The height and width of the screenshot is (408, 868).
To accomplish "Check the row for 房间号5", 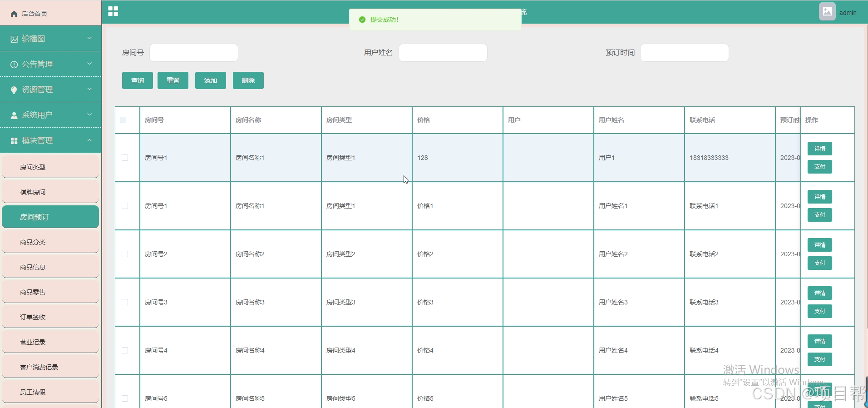I will click(125, 398).
